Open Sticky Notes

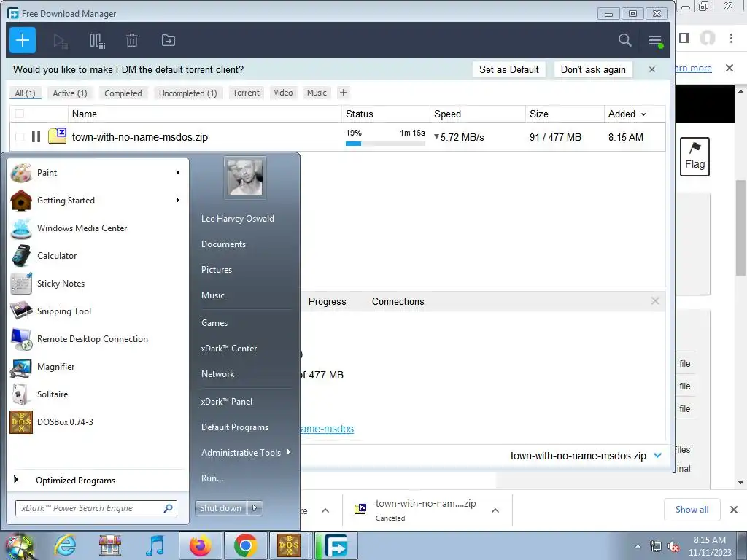pos(98,284)
